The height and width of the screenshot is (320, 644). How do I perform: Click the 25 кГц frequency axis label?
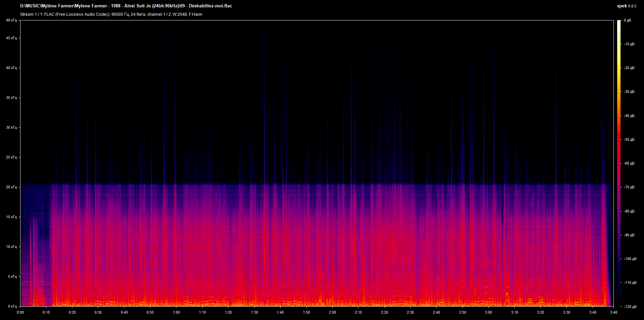tap(11, 157)
